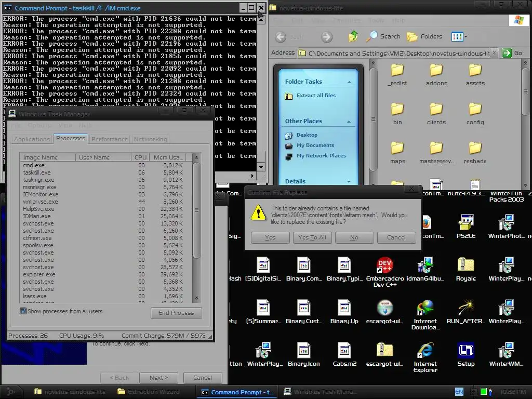Viewport: 532px width, 399px height.
Task: Select the _redist folder
Action: pos(397,75)
